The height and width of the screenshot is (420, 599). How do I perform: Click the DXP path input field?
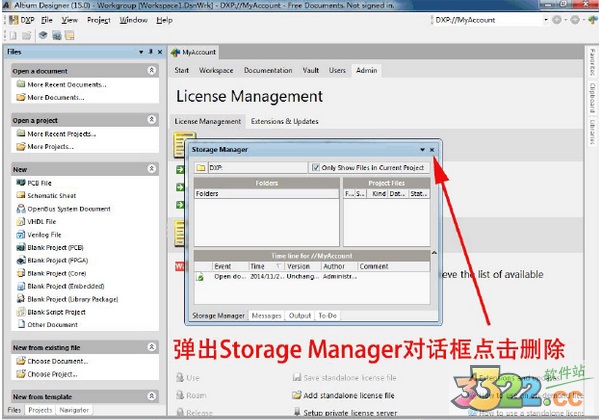pos(257,167)
